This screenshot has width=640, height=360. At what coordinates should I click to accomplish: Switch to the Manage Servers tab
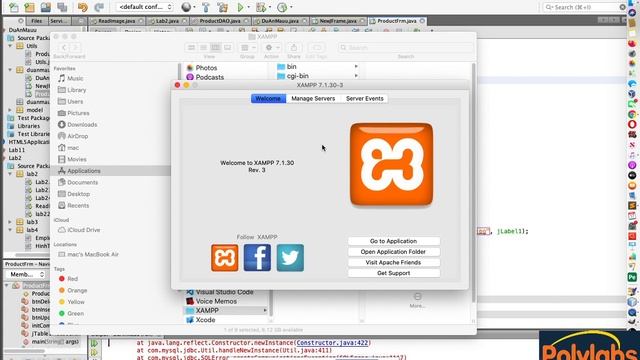pyautogui.click(x=313, y=98)
